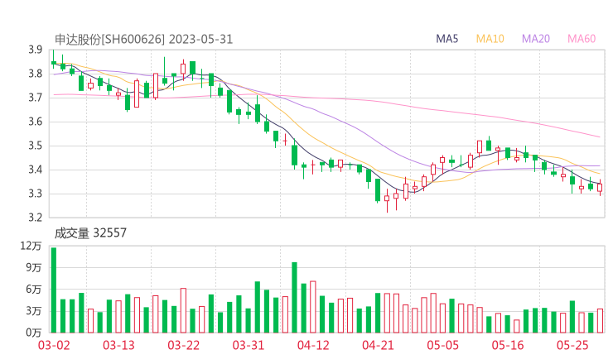Click the 03-31 date axis label
The height and width of the screenshot is (364, 613).
coord(249,345)
